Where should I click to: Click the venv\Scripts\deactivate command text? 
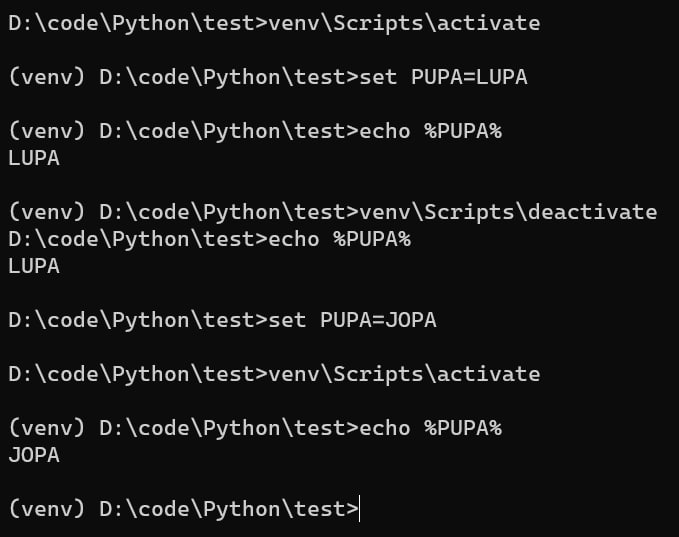508,212
